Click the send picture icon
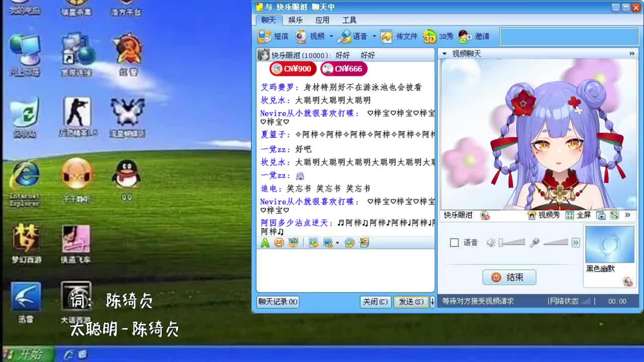Viewport: 644px width, 362px height. [314, 243]
